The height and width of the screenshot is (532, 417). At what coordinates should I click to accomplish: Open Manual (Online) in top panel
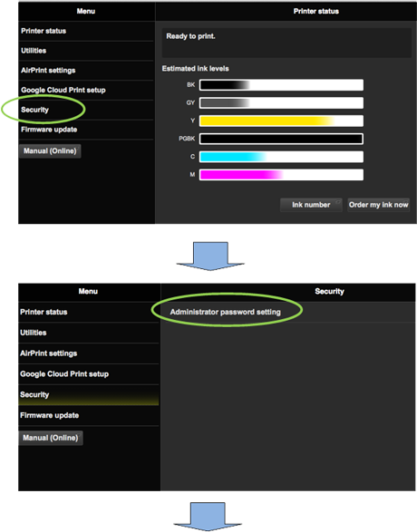coord(50,151)
